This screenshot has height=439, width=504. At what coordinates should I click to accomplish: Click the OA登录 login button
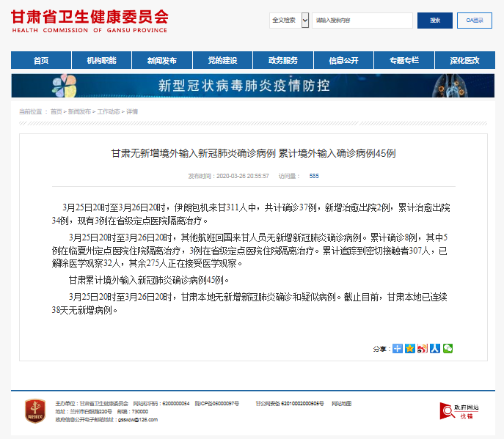point(475,21)
